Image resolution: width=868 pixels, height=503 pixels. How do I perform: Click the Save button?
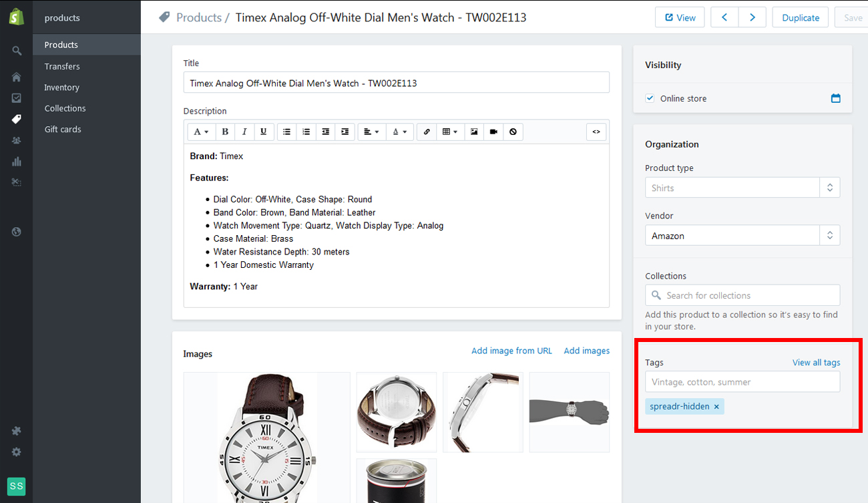[x=853, y=17]
